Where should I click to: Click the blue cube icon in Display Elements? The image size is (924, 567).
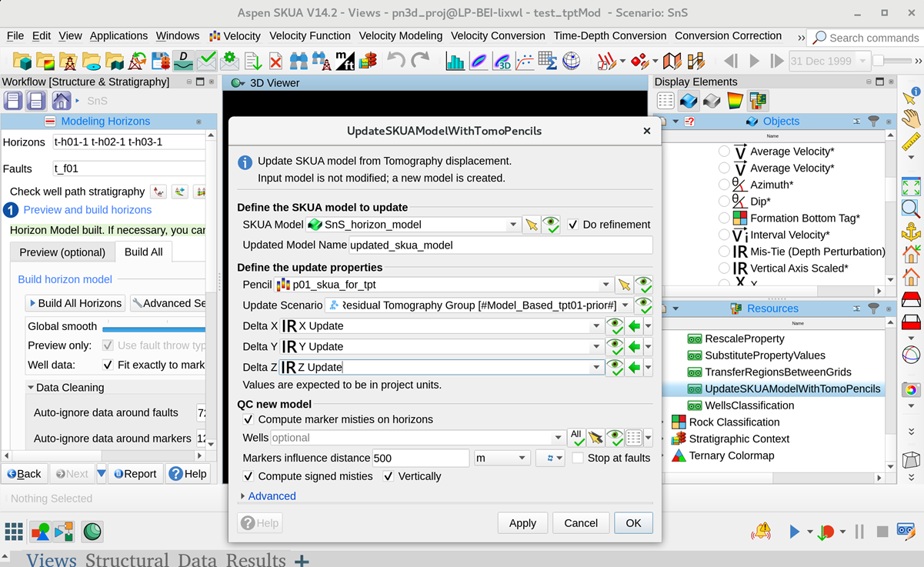[689, 101]
